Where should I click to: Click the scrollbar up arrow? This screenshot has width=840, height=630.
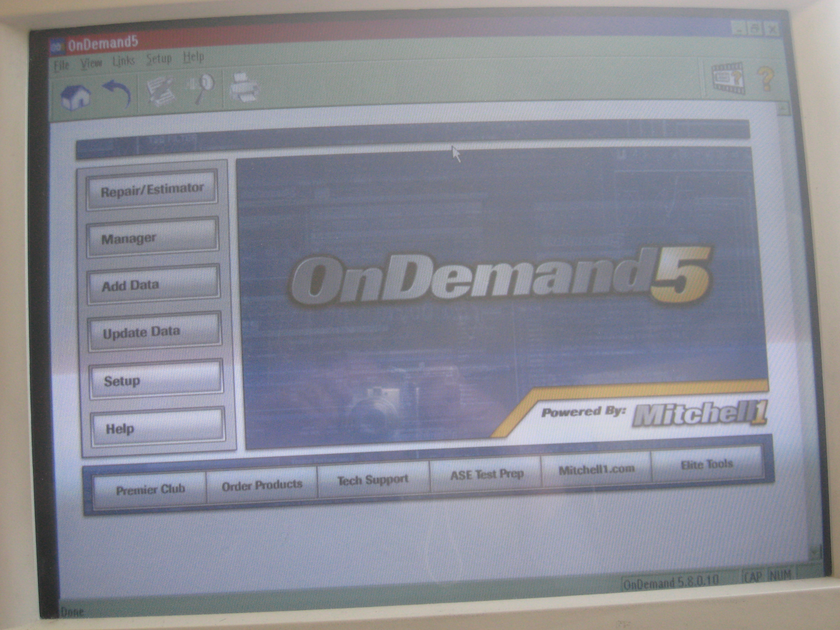click(783, 109)
